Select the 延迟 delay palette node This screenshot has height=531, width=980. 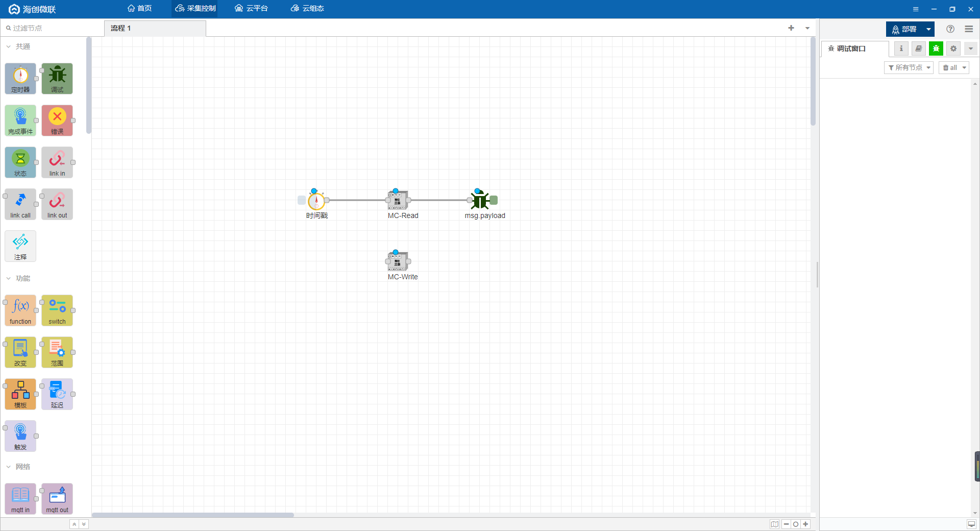coord(57,394)
